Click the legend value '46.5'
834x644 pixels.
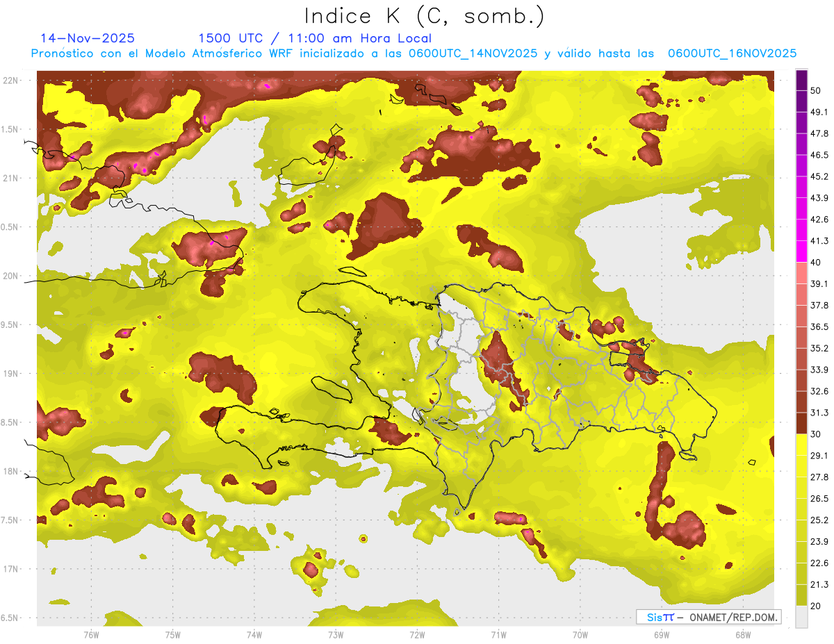coord(819,156)
